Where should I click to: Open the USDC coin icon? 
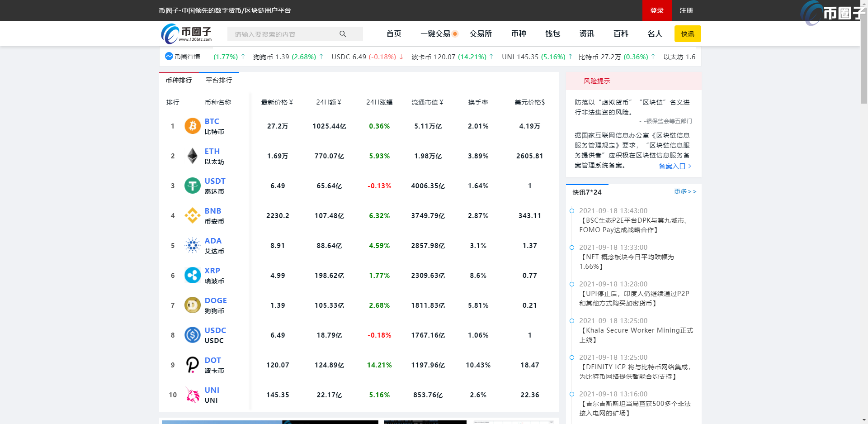pos(193,335)
